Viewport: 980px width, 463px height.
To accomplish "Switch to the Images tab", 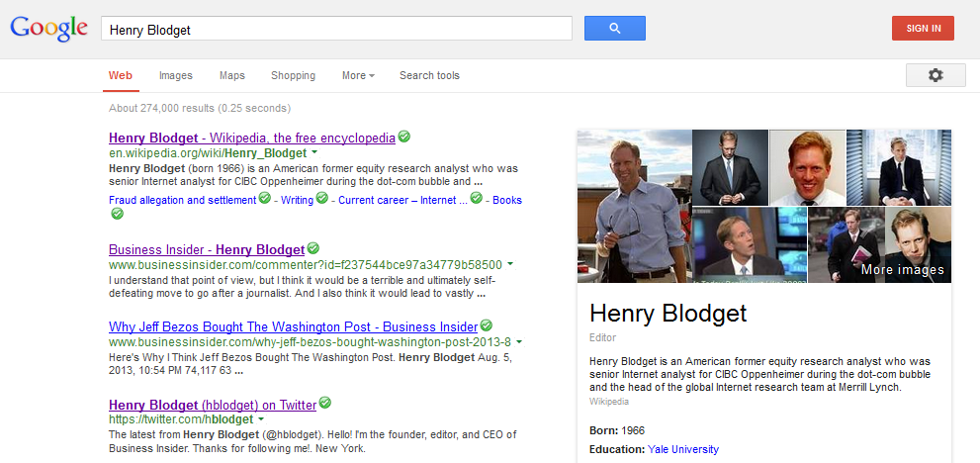I will (x=176, y=75).
